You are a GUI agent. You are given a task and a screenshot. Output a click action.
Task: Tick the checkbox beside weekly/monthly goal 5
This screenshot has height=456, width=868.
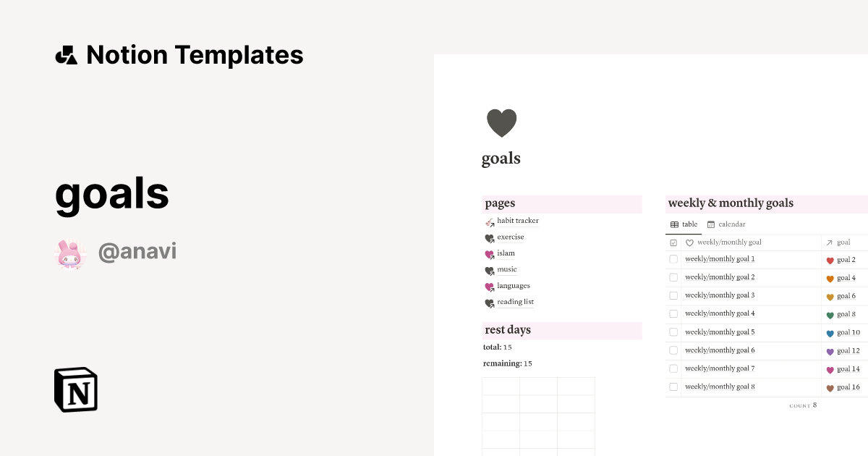click(x=673, y=332)
